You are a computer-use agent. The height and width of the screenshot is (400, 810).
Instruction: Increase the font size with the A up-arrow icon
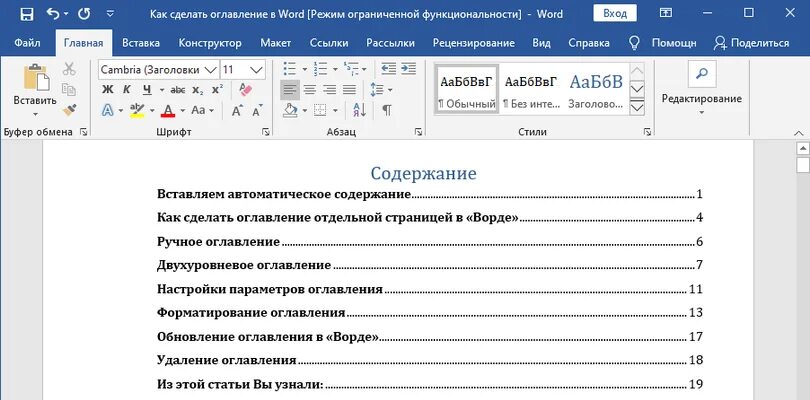[x=237, y=110]
